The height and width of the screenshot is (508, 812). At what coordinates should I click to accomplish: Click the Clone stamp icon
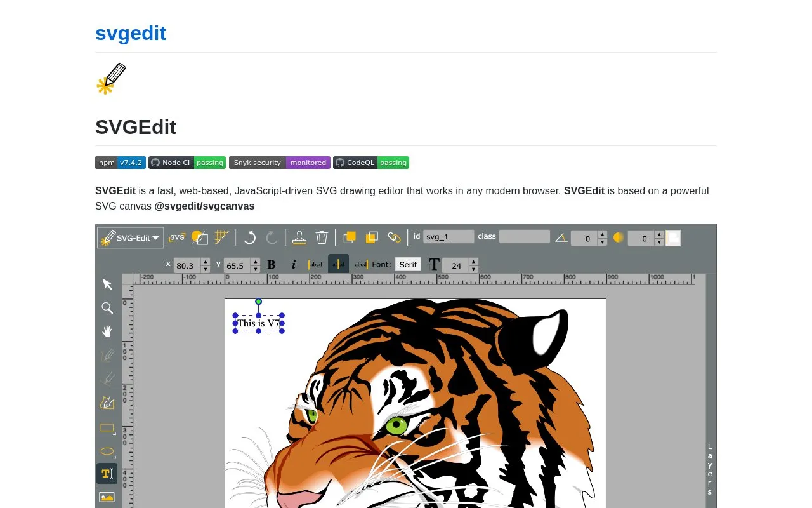point(299,237)
